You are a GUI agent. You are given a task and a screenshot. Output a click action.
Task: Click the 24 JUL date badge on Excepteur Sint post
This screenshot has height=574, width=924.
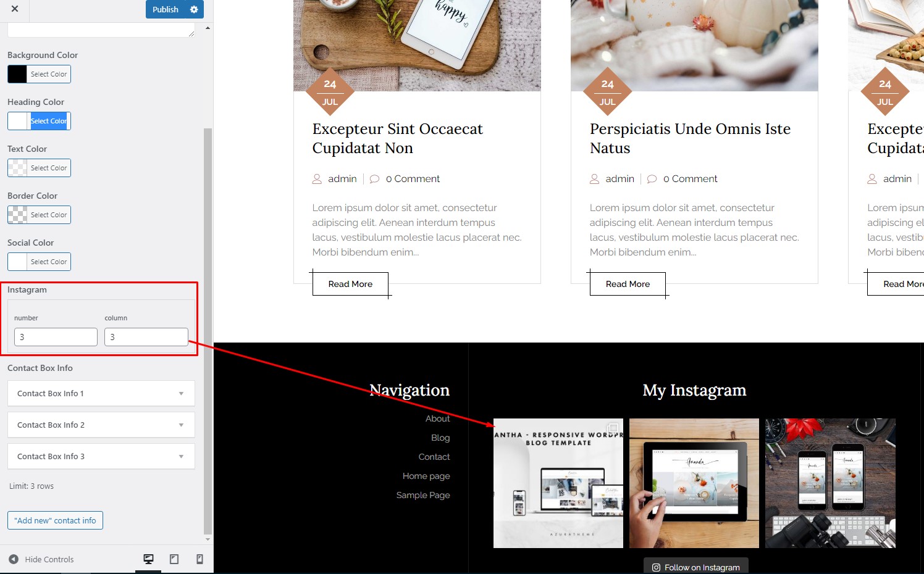point(330,92)
